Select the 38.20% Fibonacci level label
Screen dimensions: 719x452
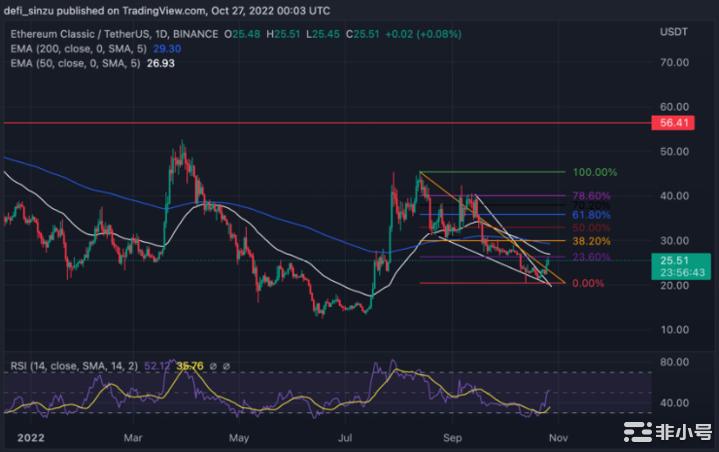pos(589,241)
